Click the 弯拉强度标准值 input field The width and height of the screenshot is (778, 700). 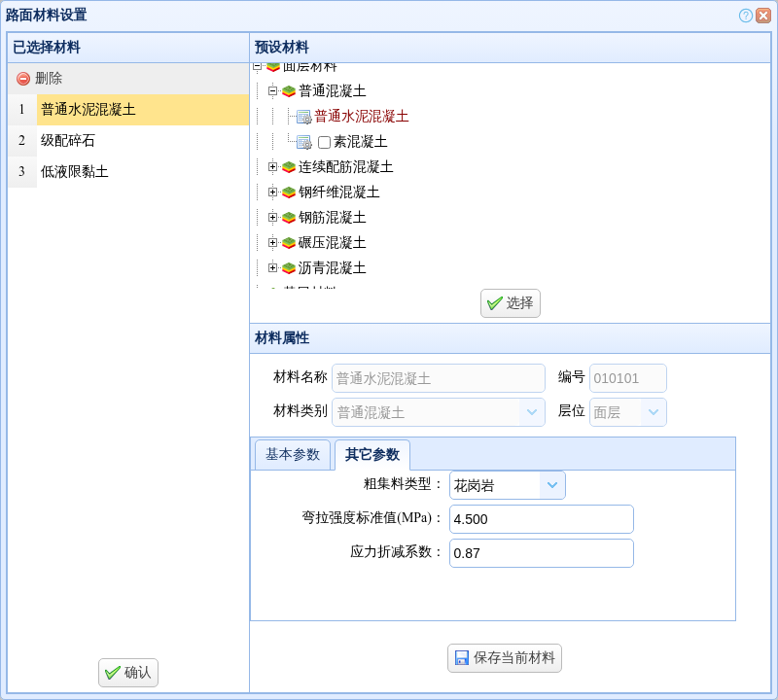(542, 519)
